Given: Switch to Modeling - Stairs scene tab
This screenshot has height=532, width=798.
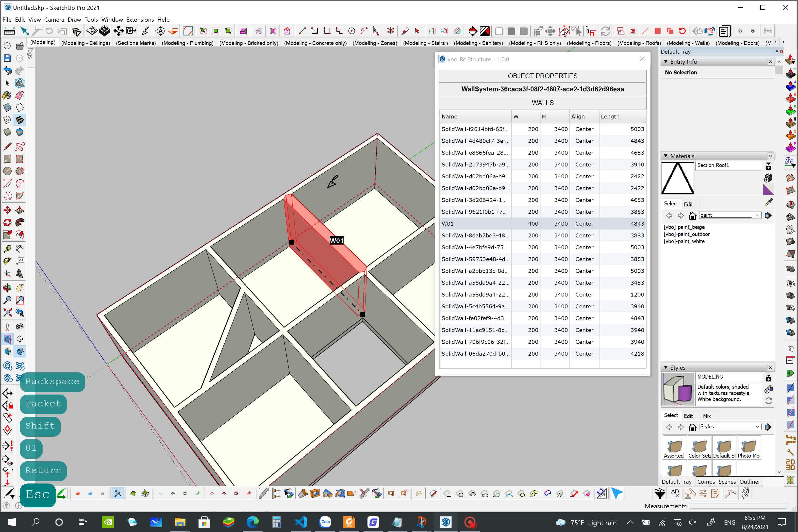Looking at the screenshot, I should (425, 43).
